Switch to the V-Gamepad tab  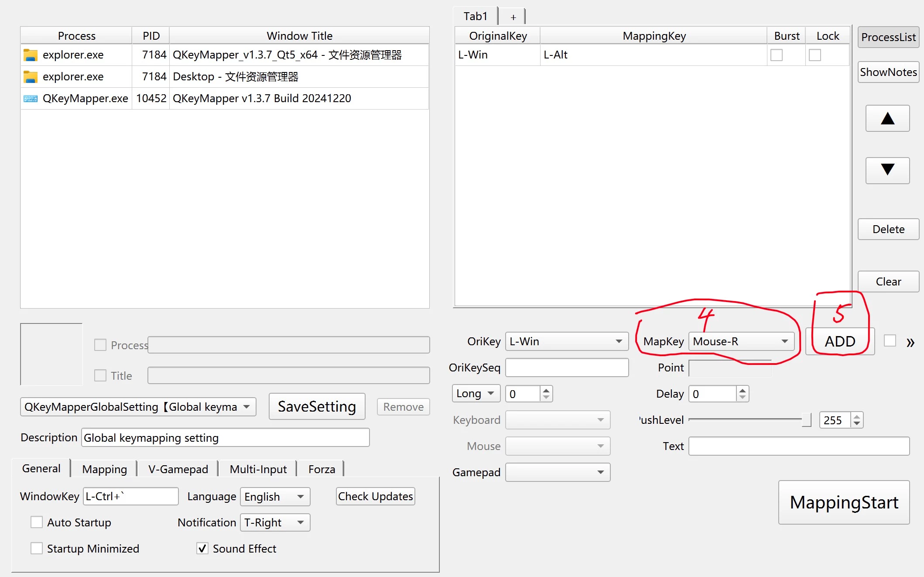click(178, 469)
